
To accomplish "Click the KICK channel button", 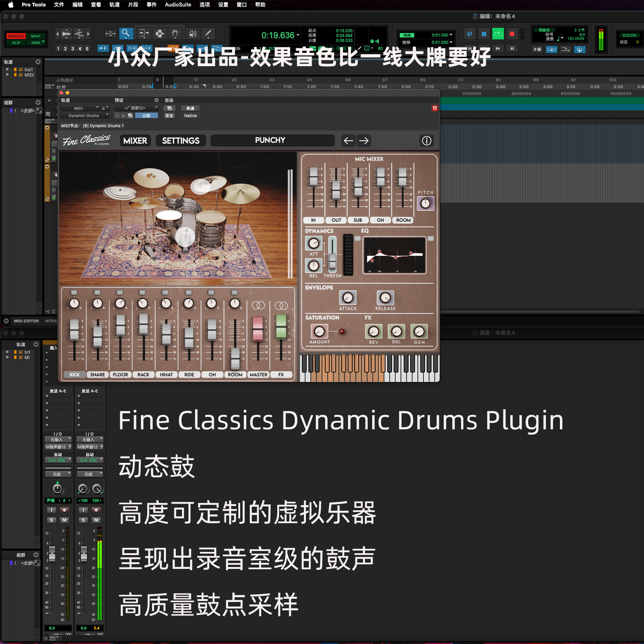I will (75, 375).
